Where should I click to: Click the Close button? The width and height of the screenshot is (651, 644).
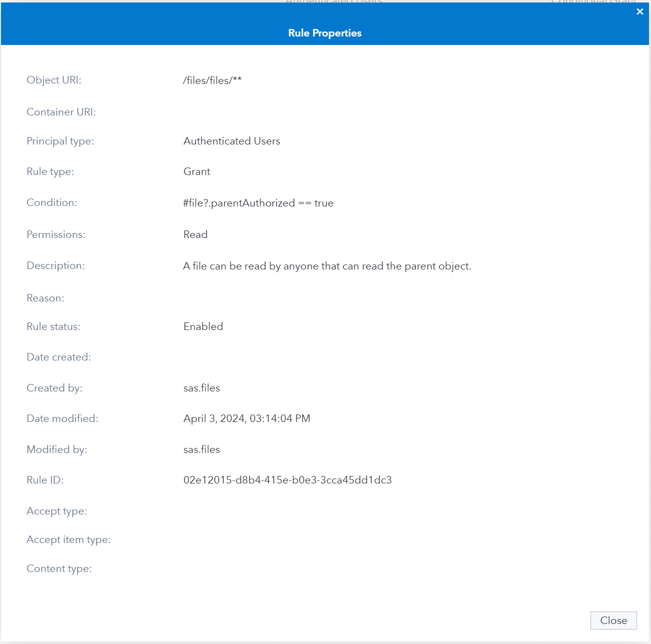pos(613,620)
